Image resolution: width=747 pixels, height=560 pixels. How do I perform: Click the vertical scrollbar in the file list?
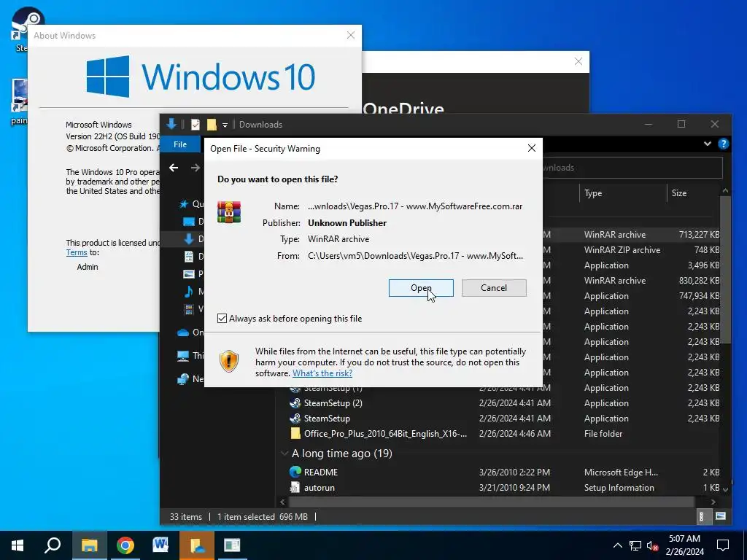[725, 269]
